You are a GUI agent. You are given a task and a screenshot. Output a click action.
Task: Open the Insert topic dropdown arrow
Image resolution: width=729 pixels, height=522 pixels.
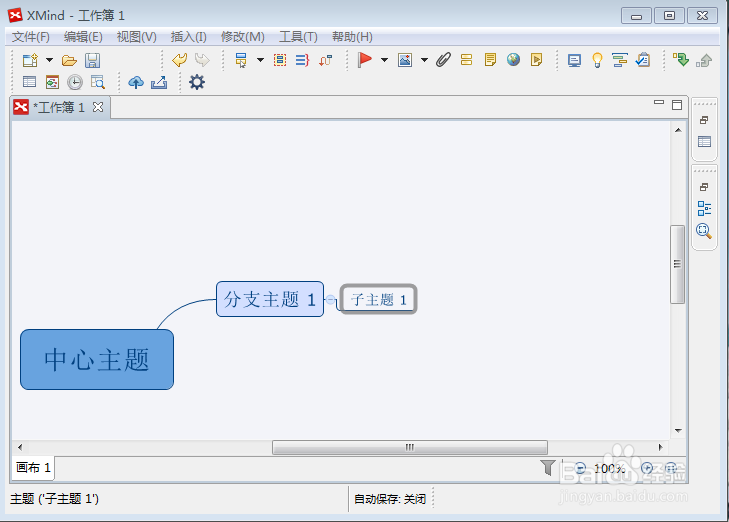coord(260,60)
